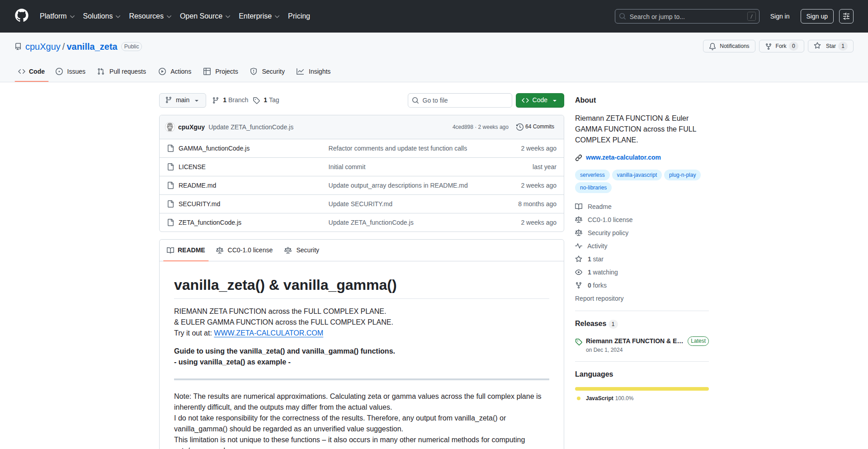Screen dimensions: 868x449
Task: Click the GitHub logo icon
Action: point(22,16)
